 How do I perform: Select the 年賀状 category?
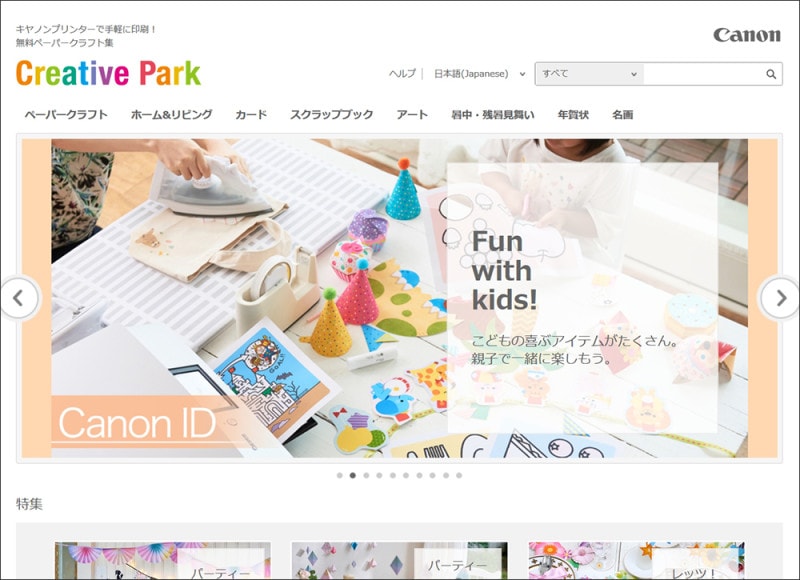click(x=577, y=115)
